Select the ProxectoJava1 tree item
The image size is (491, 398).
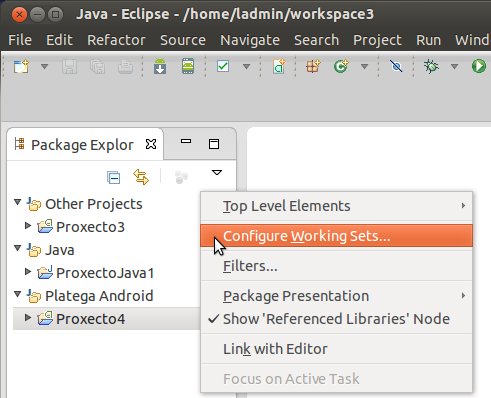(x=105, y=273)
